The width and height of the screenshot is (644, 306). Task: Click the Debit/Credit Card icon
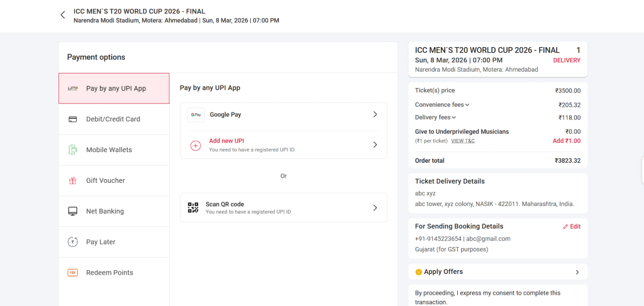pyautogui.click(x=73, y=119)
